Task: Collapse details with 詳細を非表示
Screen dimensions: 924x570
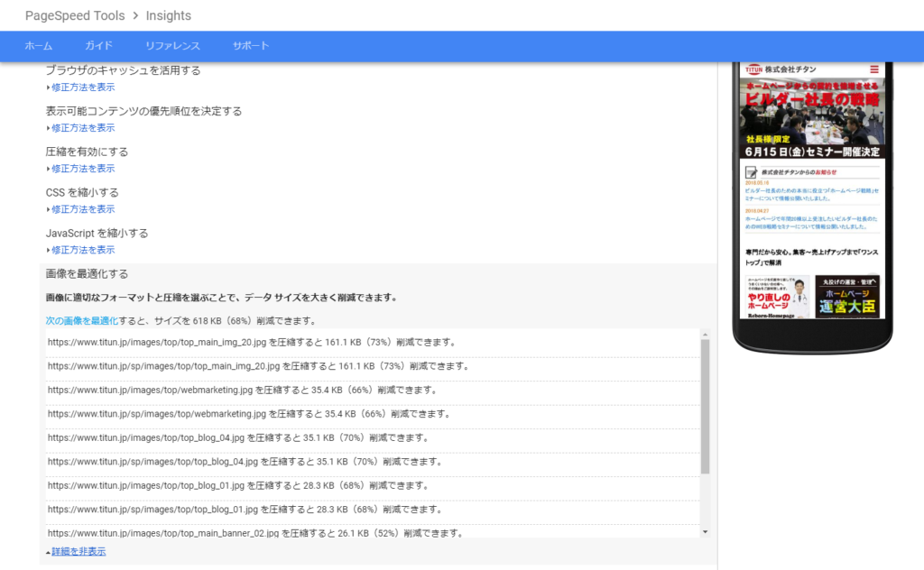Action: tap(78, 551)
